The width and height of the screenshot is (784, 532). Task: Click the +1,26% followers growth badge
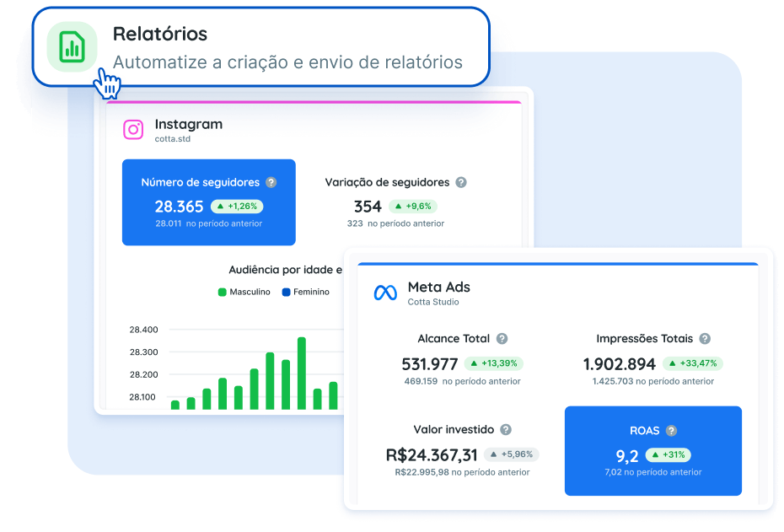[238, 206]
